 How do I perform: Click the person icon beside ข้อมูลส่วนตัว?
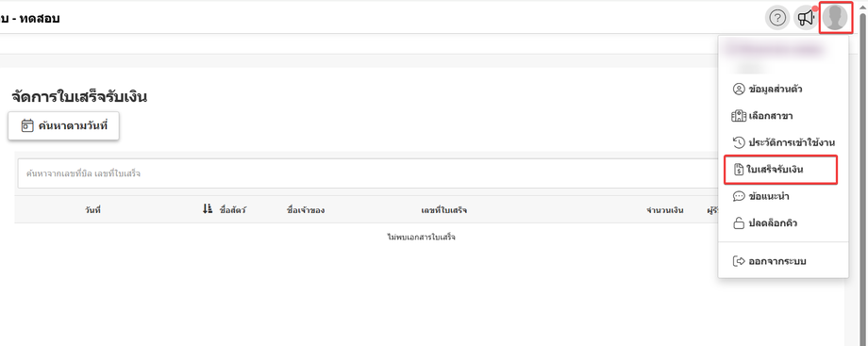click(x=739, y=89)
